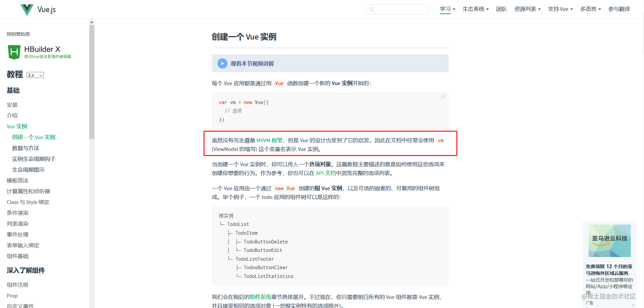The height and width of the screenshot is (308, 644).
Task: Open Class 与 Style 绑定 chapter
Action: (x=28, y=202)
